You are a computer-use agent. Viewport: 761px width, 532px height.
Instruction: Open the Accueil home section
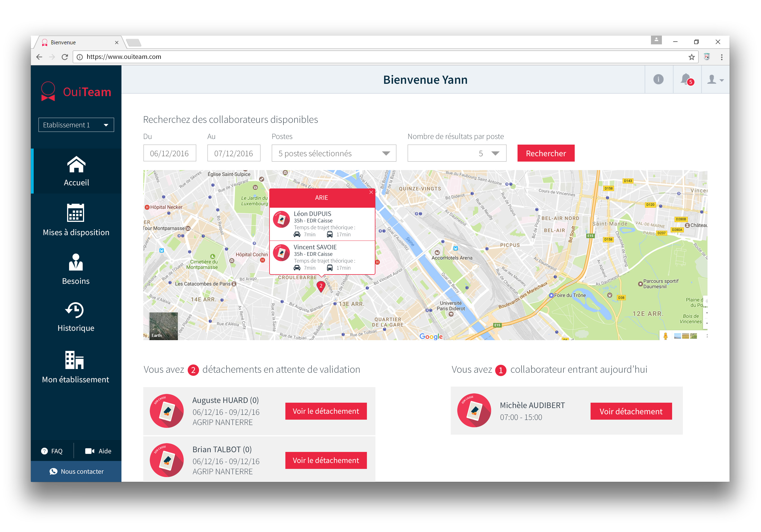coord(76,171)
